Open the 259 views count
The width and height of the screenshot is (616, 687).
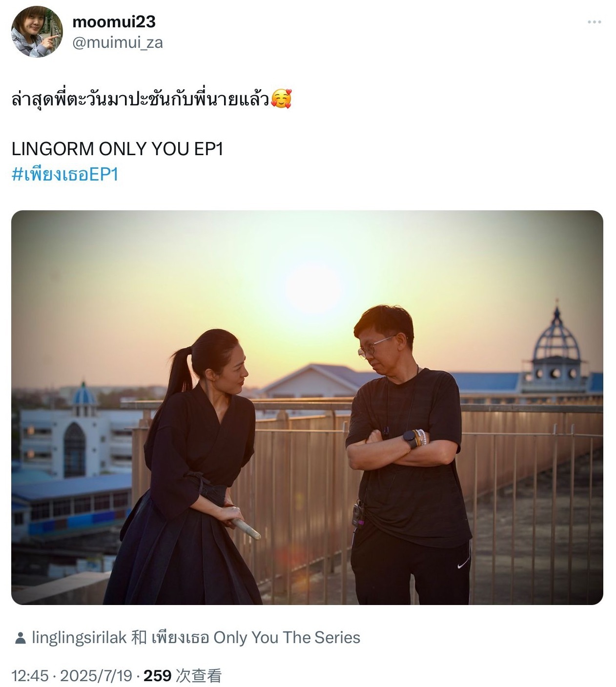pos(183,675)
